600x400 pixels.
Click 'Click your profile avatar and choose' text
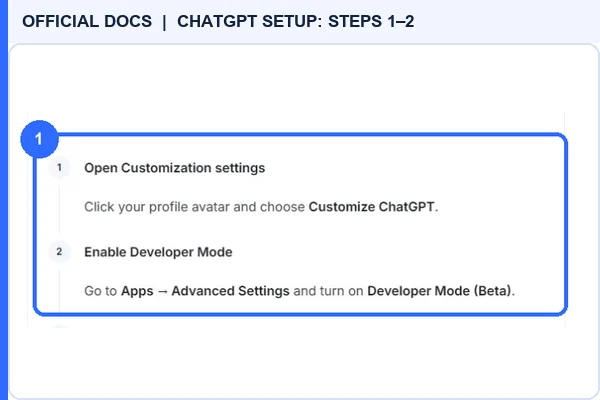(x=194, y=207)
